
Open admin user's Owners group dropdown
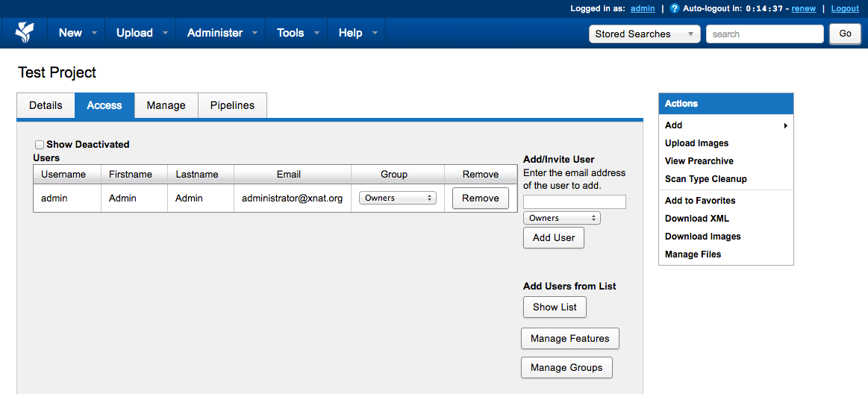click(x=397, y=198)
